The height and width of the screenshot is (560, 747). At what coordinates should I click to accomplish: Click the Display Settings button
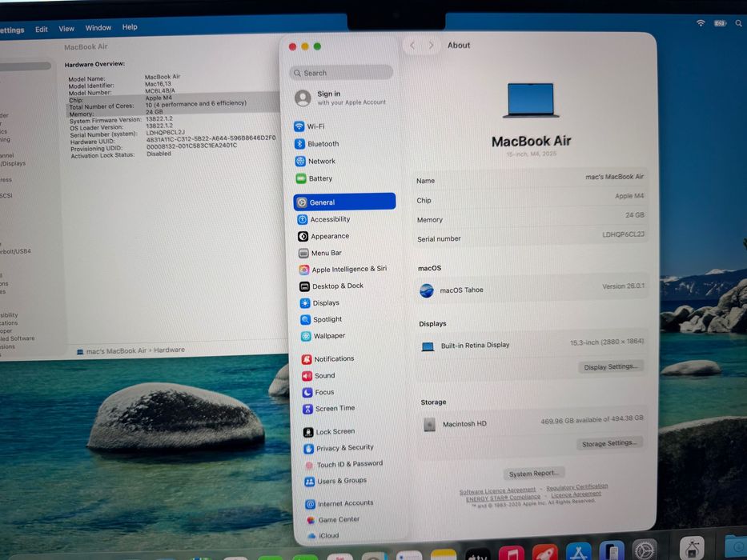click(x=611, y=366)
